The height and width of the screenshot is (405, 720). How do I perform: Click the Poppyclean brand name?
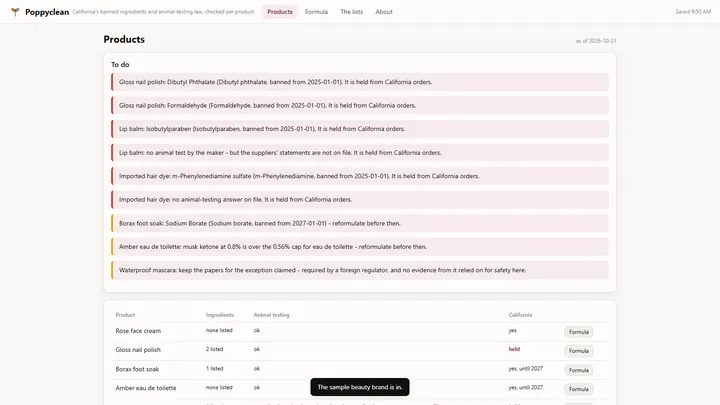(47, 12)
